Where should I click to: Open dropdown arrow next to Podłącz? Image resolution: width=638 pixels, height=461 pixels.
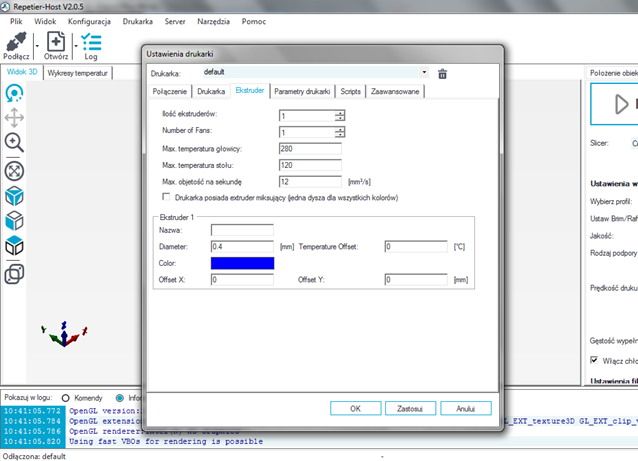(x=37, y=46)
